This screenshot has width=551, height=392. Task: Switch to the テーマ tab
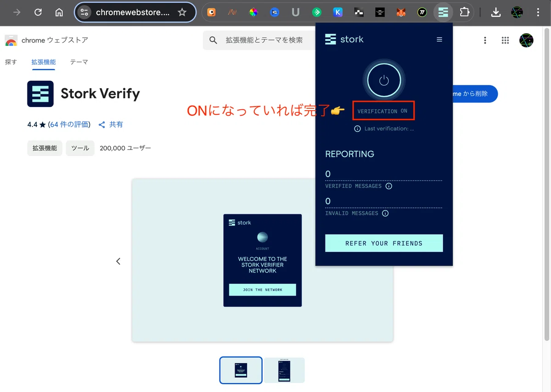pos(79,62)
